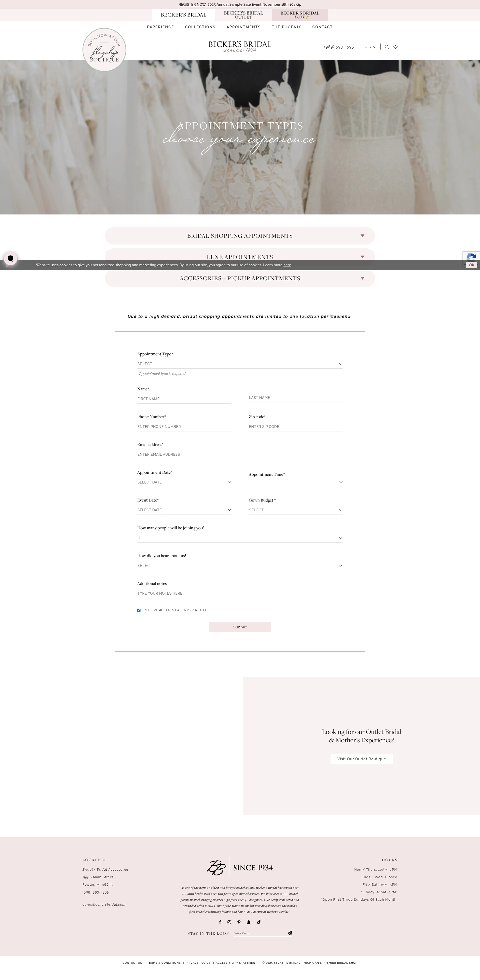Click the footer phone number (989) 593-2595
Viewport: 480px width, 980px height.
click(x=95, y=892)
